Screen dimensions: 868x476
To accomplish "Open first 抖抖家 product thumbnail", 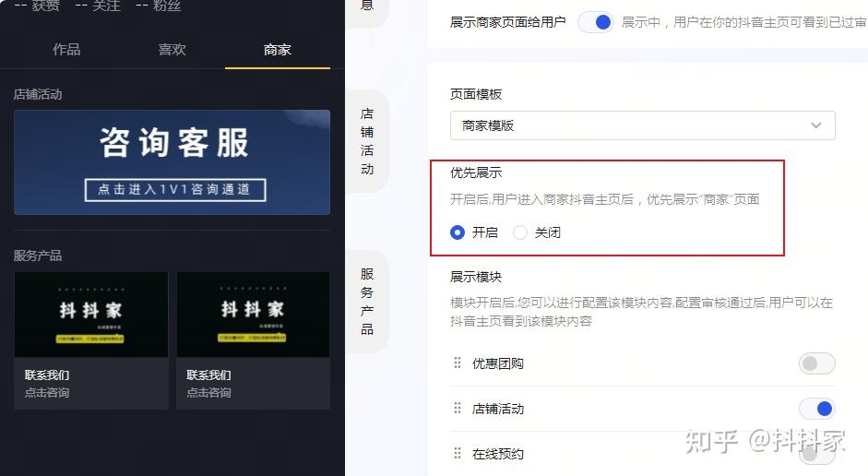I will (x=91, y=315).
